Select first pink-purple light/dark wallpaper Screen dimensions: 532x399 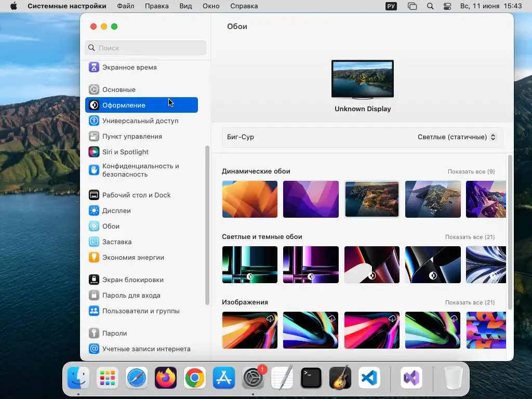click(311, 264)
